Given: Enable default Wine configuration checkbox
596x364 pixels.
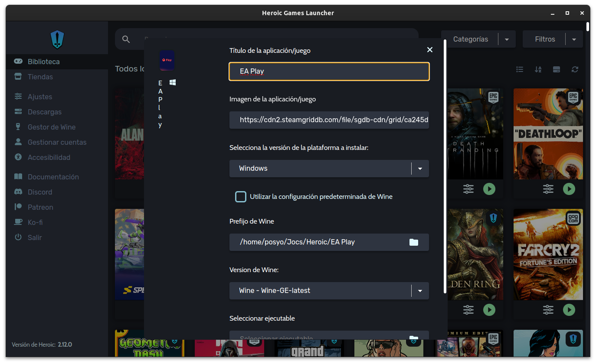Looking at the screenshot, I should (241, 197).
